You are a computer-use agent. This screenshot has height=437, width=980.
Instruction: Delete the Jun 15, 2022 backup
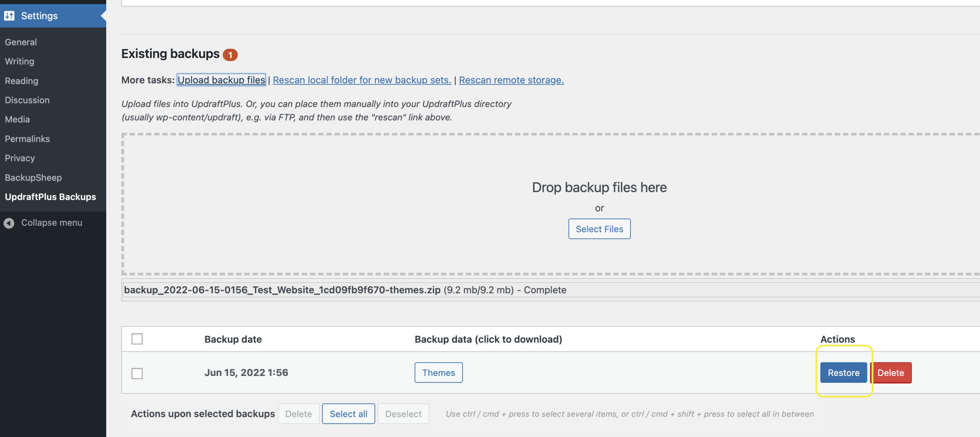891,373
